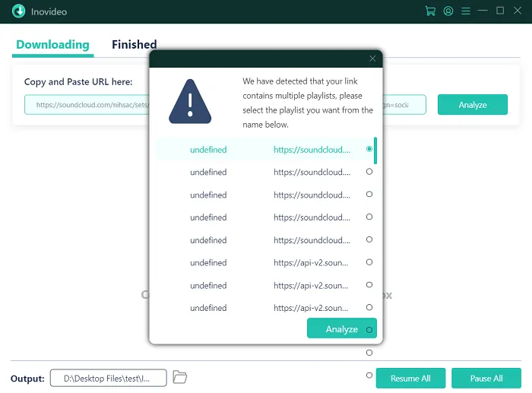Click the output path field
532x393 pixels.
click(108, 378)
